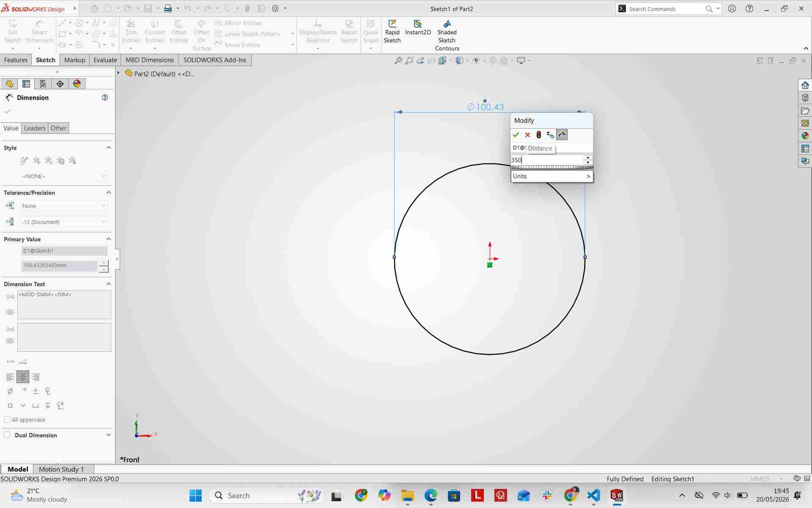812x508 pixels.
Task: Open the Markup ribbon tab
Action: pyautogui.click(x=75, y=60)
